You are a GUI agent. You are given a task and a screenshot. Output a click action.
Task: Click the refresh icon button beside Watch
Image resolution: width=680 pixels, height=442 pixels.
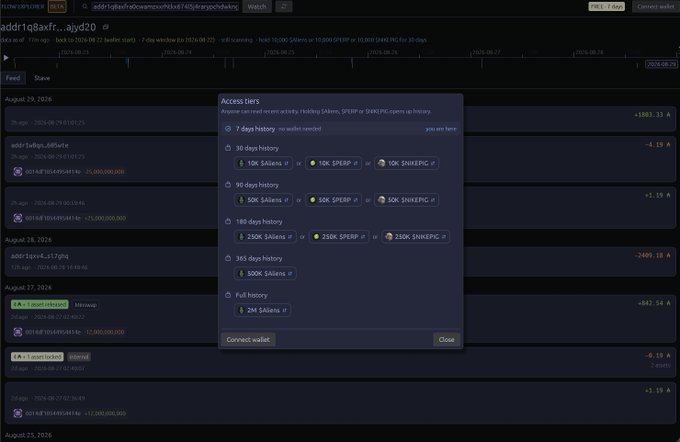tap(284, 7)
